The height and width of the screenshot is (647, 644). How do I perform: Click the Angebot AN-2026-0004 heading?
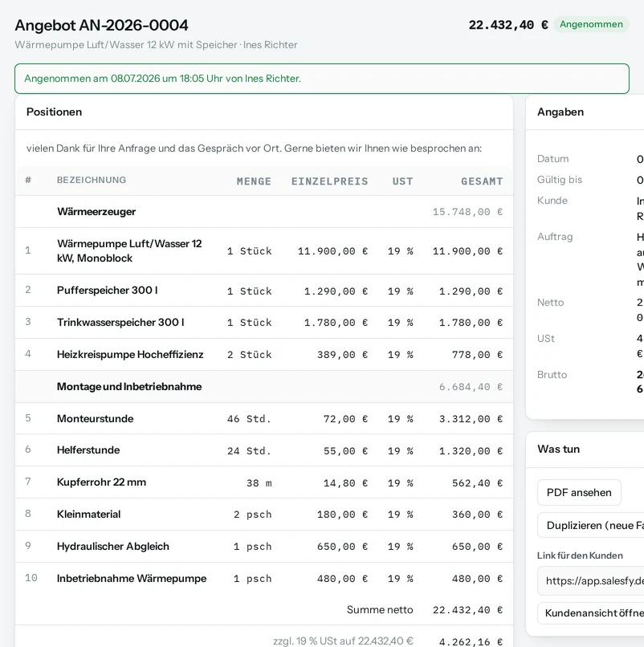pos(101,25)
